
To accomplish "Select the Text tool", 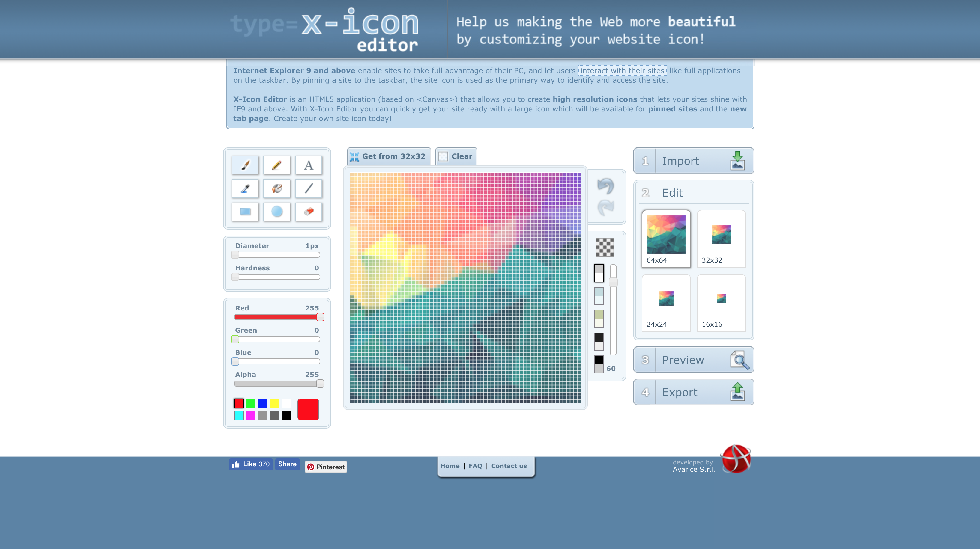I will click(x=308, y=165).
